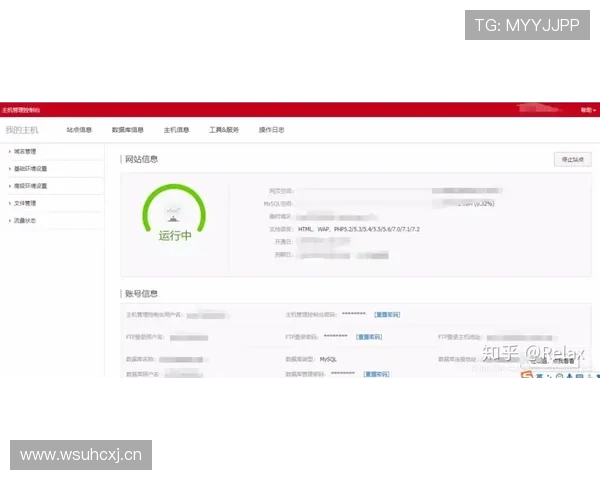
Task: Click the 我的主机 heading
Action: [x=22, y=130]
